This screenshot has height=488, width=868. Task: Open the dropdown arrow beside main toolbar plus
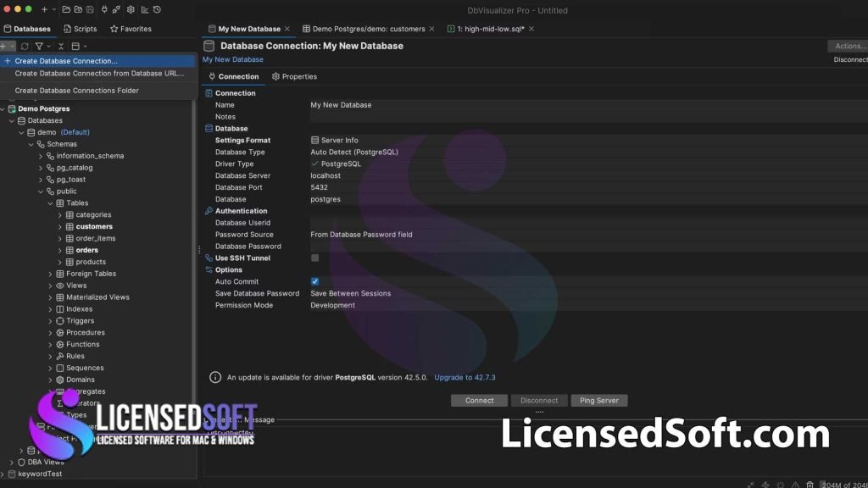pyautogui.click(x=53, y=9)
